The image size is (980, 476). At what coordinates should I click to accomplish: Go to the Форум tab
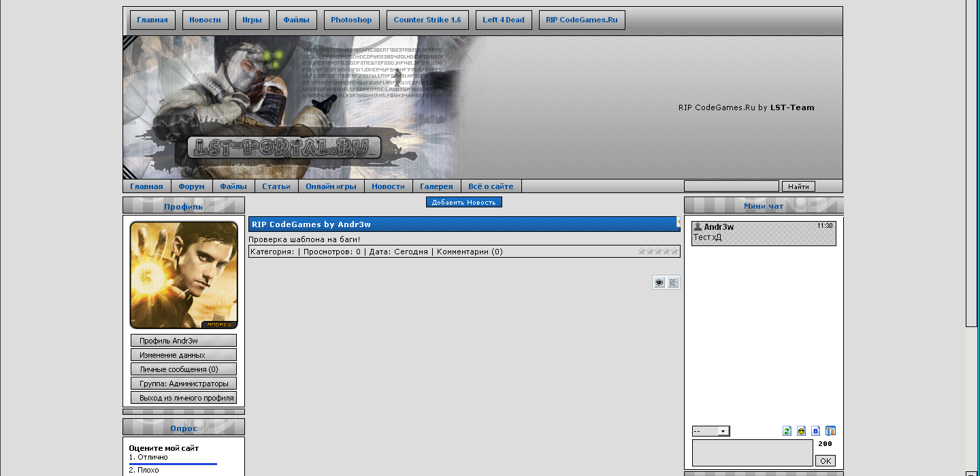point(191,186)
